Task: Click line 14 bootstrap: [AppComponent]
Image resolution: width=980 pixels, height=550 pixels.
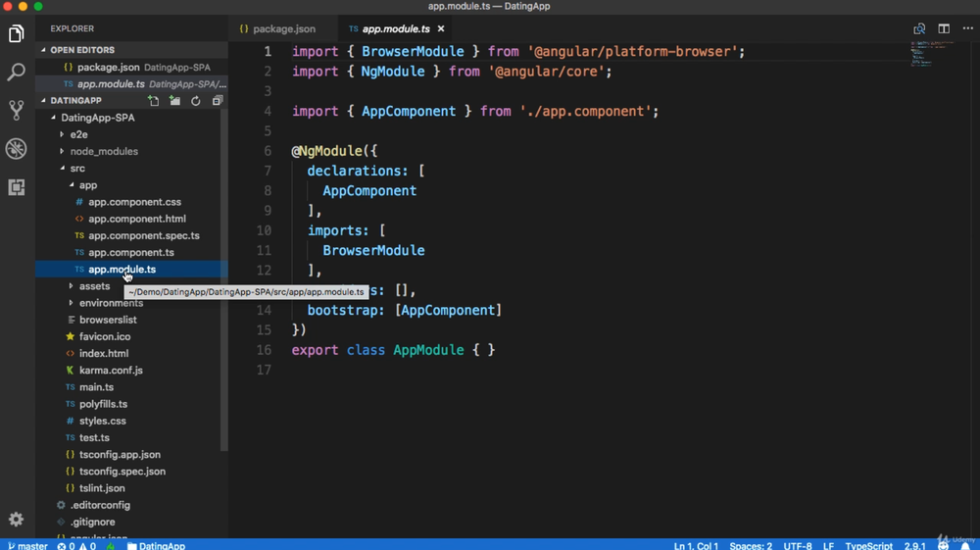Action: [x=404, y=310]
